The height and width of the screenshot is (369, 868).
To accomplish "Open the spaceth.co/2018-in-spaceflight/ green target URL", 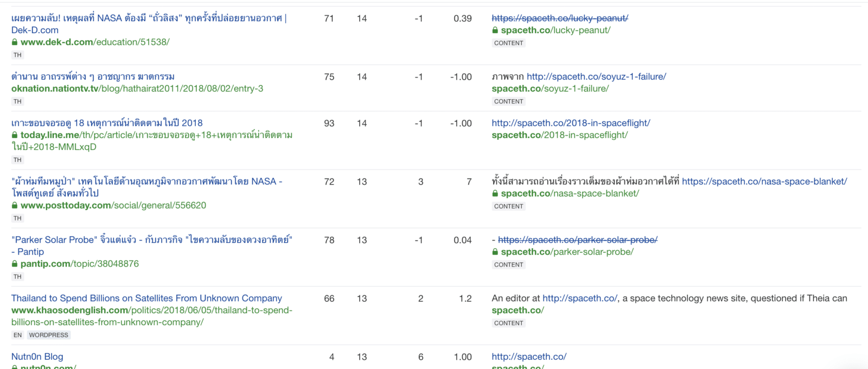I will coord(559,135).
